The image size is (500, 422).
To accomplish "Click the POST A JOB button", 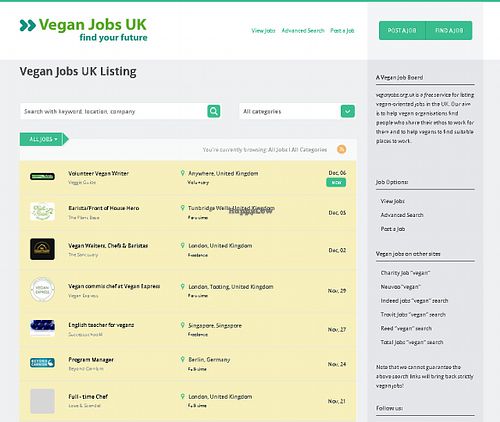I will [x=402, y=30].
